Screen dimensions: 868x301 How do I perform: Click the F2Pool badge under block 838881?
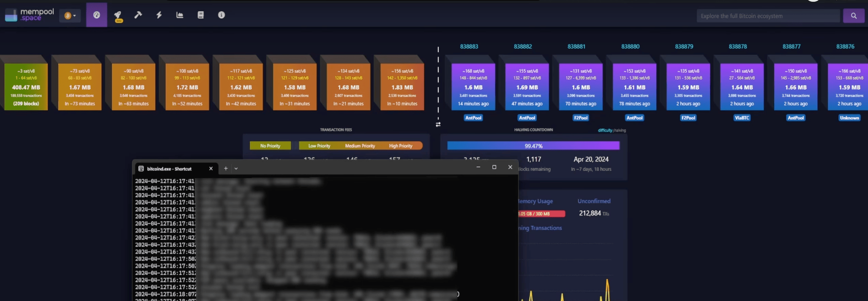click(x=581, y=118)
